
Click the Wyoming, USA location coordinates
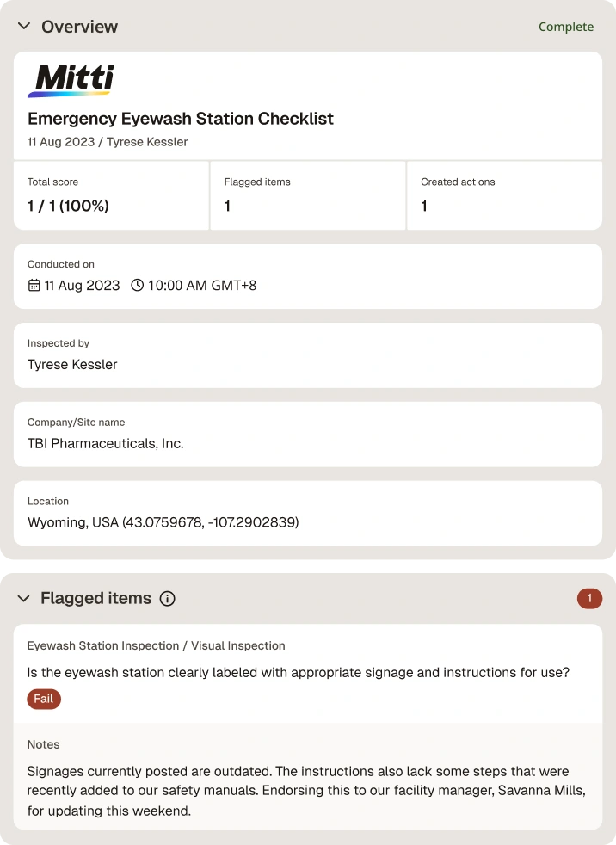(x=163, y=522)
